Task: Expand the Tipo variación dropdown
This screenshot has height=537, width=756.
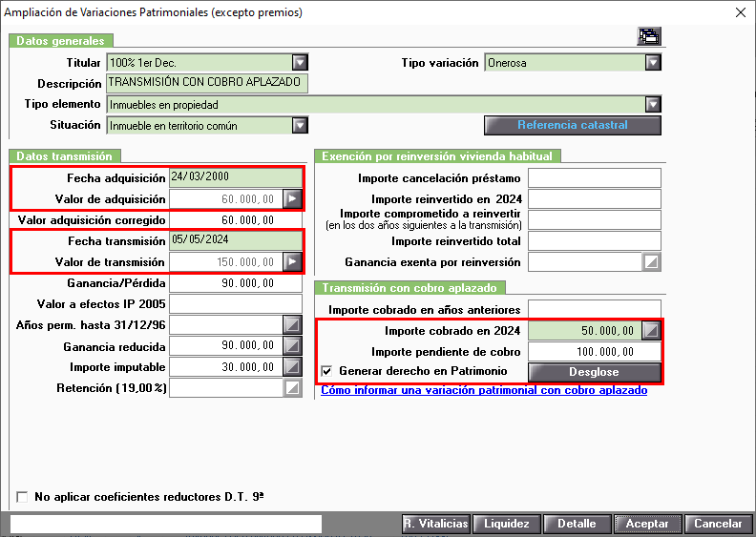Action: pyautogui.click(x=653, y=63)
